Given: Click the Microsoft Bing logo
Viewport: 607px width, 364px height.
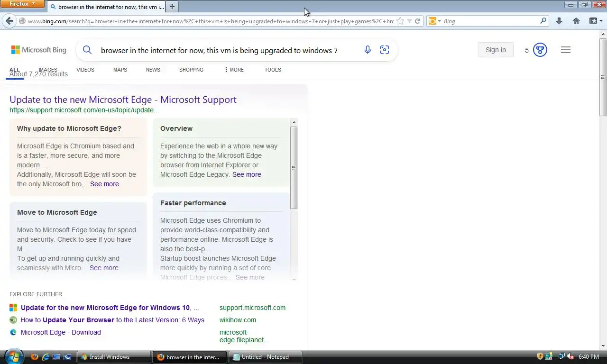Looking at the screenshot, I should click(x=39, y=50).
